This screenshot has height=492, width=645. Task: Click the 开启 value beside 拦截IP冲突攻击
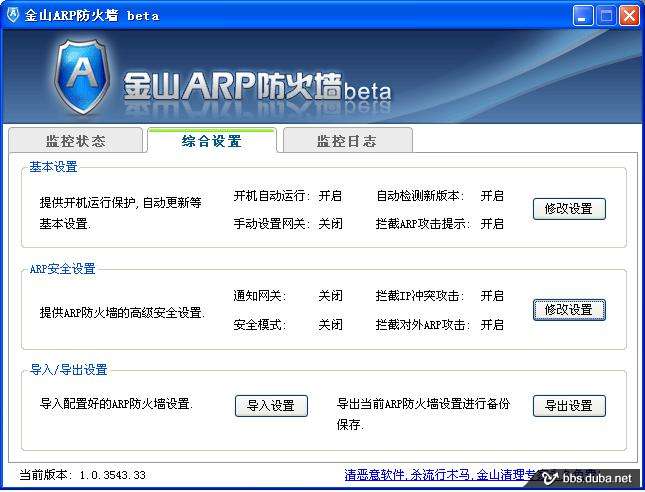(x=492, y=295)
